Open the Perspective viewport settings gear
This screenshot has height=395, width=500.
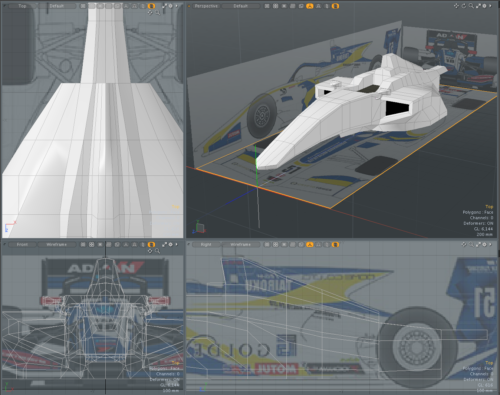484,6
